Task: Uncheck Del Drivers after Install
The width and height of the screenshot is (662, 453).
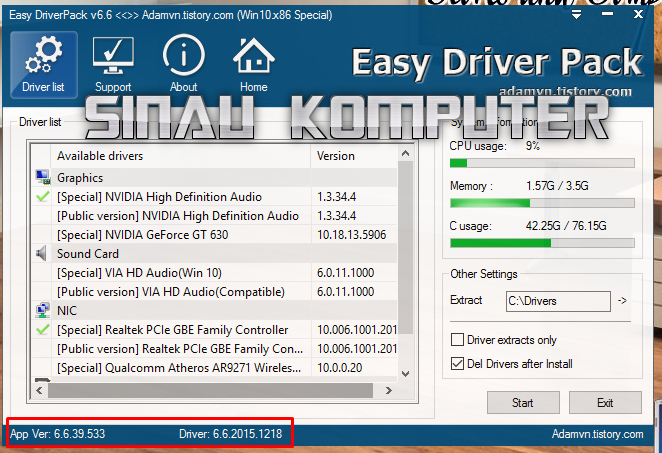Action: point(457,363)
